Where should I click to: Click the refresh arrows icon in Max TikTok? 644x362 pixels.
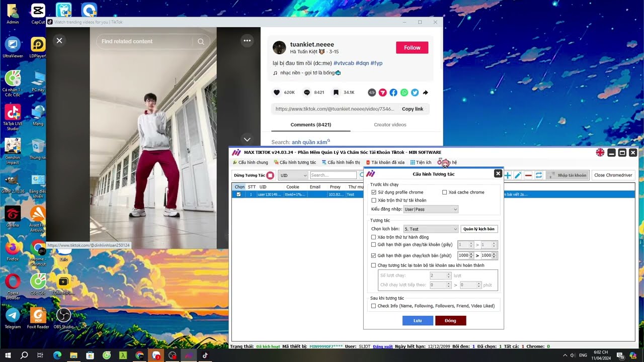point(538,175)
